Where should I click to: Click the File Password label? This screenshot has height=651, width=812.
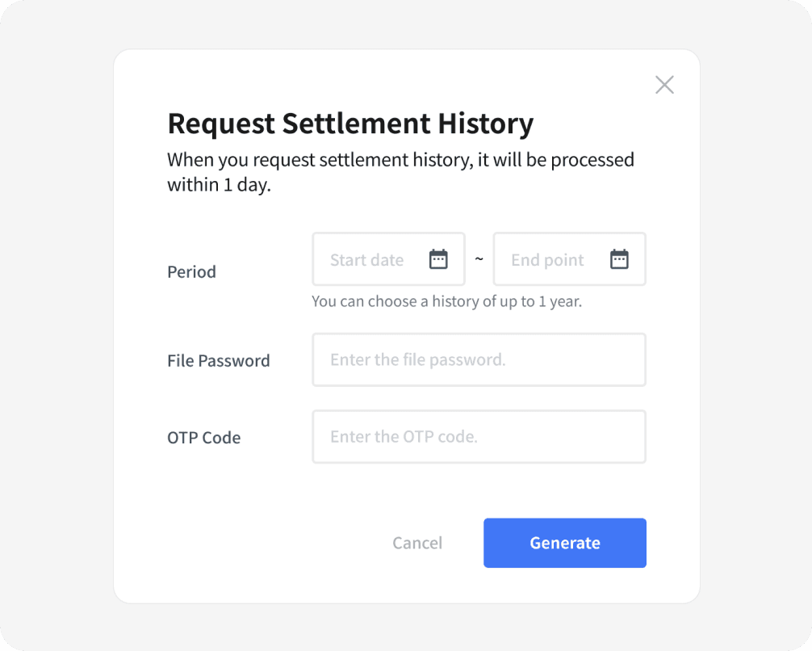pos(218,361)
